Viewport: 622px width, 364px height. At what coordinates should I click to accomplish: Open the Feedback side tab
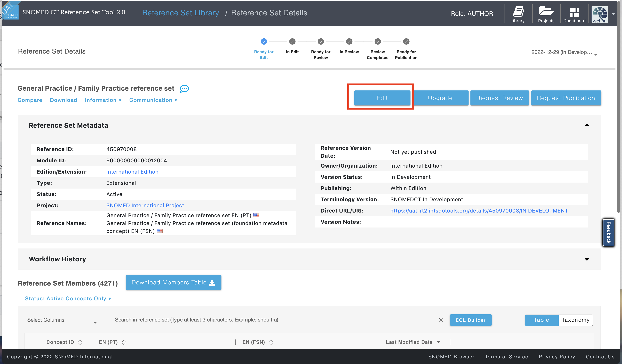tap(609, 232)
